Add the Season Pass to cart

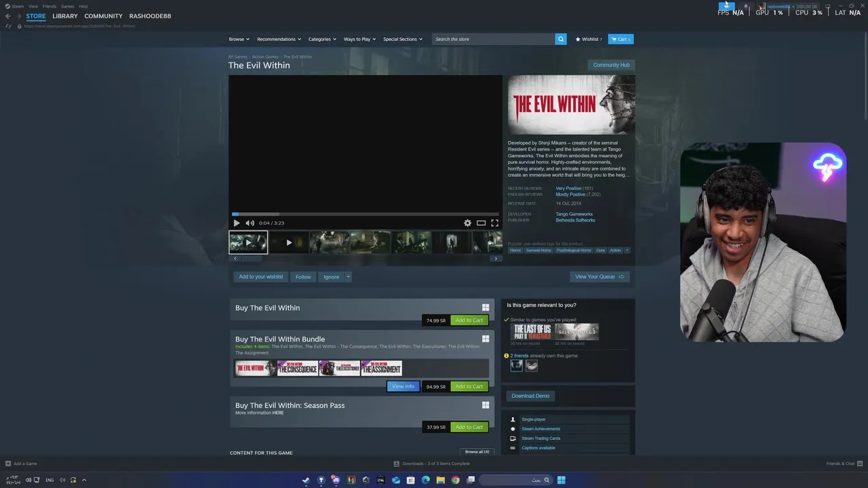point(469,427)
